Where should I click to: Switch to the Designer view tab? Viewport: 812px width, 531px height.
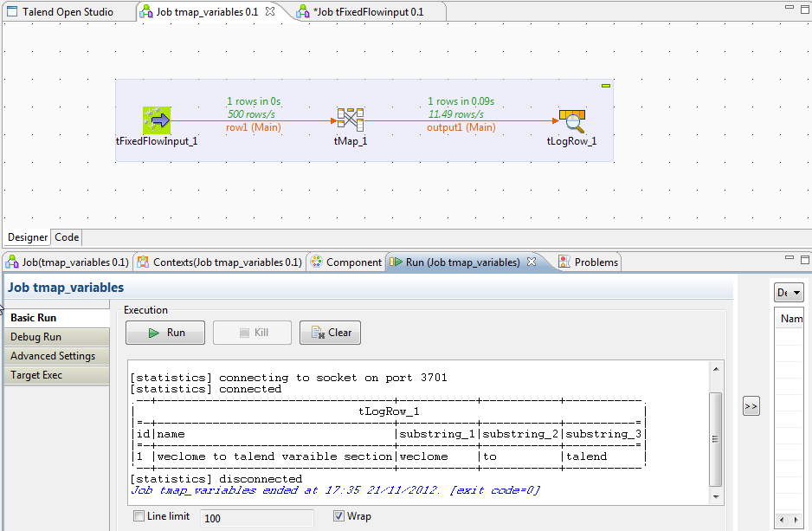(x=28, y=237)
